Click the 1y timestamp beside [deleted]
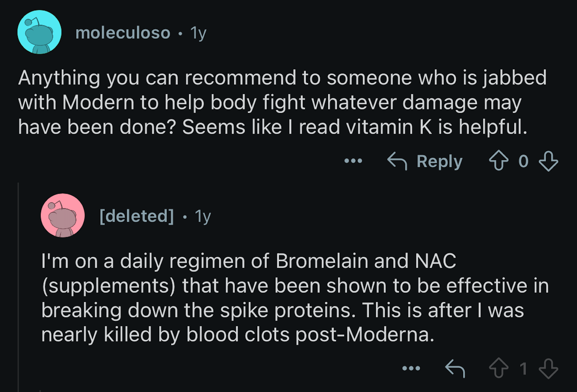The height and width of the screenshot is (392, 577). (x=203, y=217)
